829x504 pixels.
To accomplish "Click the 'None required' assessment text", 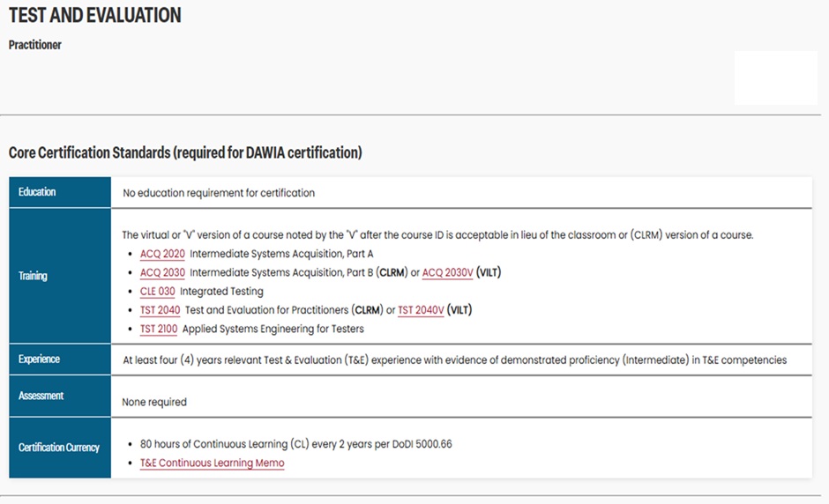I will click(154, 402).
